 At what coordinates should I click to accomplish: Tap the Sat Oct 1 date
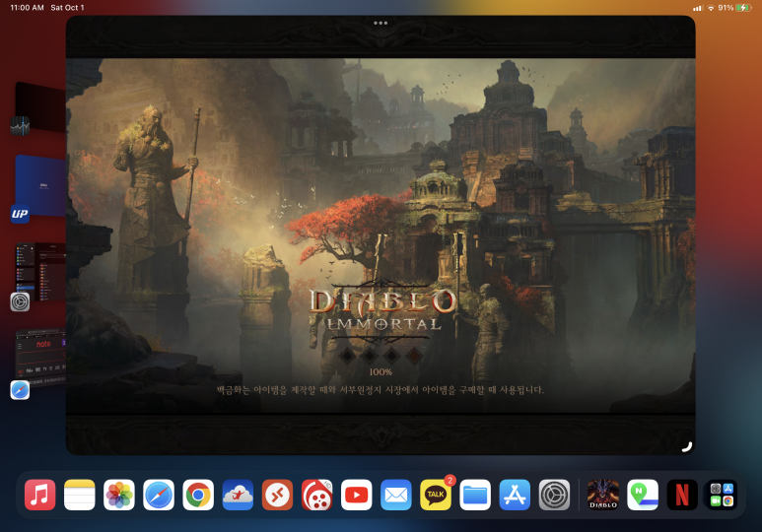68,8
